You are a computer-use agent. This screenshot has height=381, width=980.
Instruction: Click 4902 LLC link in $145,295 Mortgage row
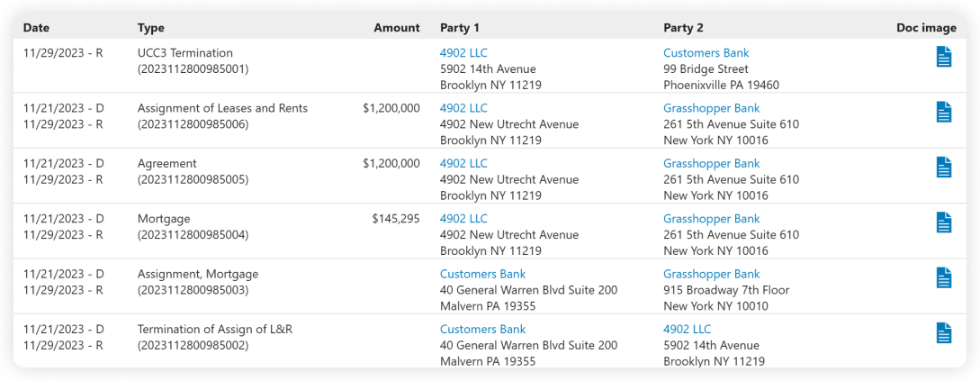(x=463, y=219)
